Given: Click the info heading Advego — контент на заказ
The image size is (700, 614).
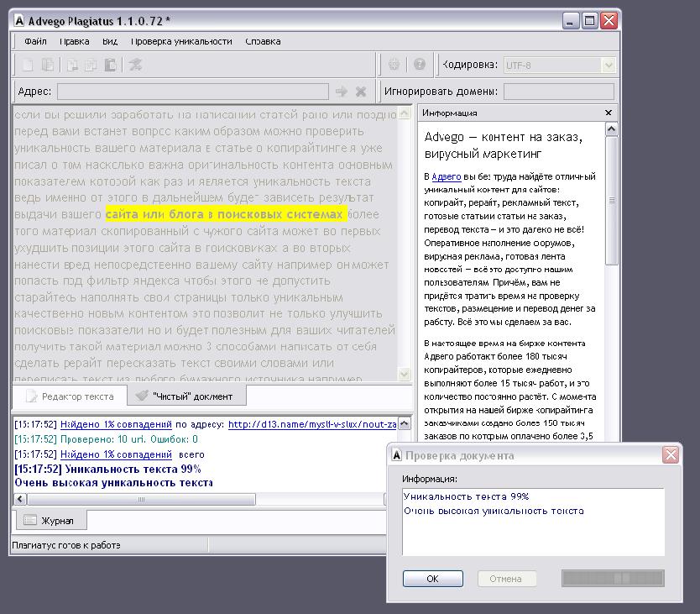Looking at the screenshot, I should pos(503,145).
